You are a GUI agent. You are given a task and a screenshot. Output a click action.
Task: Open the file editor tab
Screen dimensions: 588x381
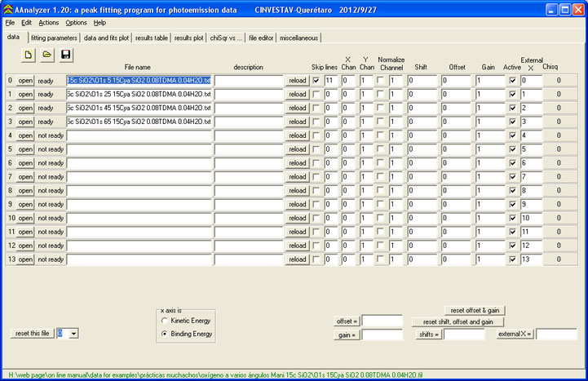pos(261,38)
